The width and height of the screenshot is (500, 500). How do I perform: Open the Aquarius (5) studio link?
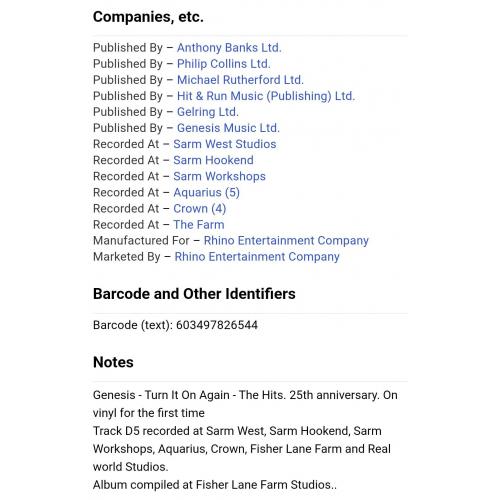(206, 192)
